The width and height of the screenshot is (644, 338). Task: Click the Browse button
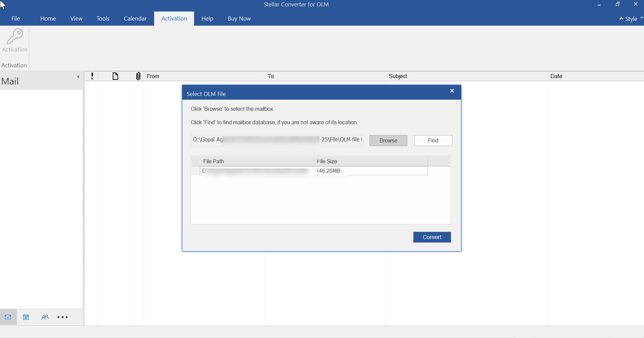[388, 140]
